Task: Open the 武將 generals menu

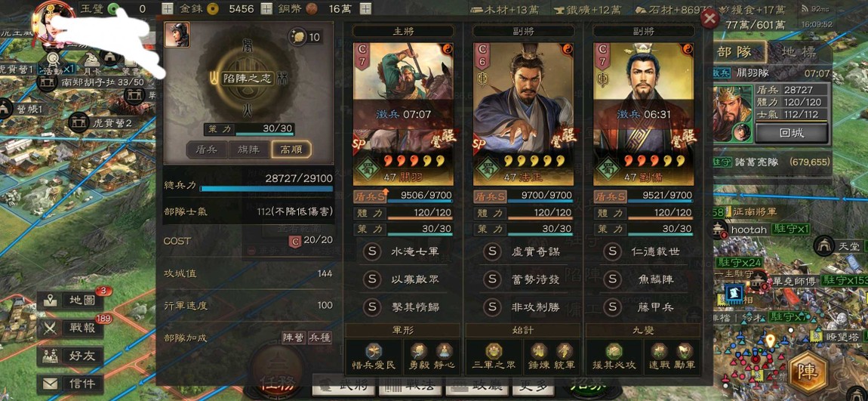Action: (x=344, y=386)
